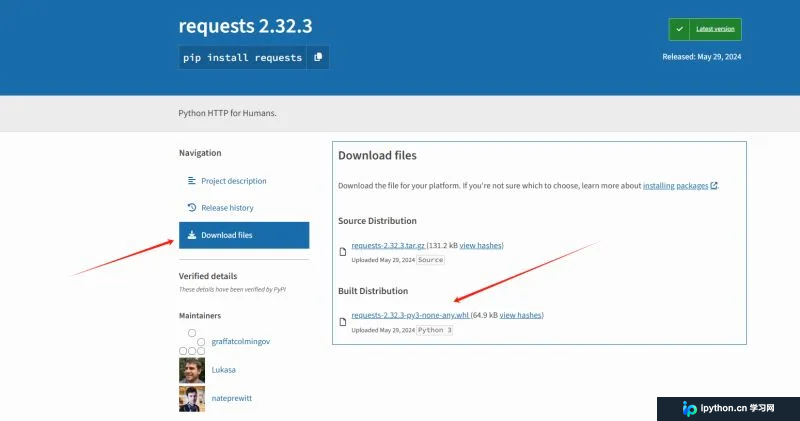Click the Released: May 29, 2024 text
Image resolution: width=800 pixels, height=421 pixels.
(702, 57)
